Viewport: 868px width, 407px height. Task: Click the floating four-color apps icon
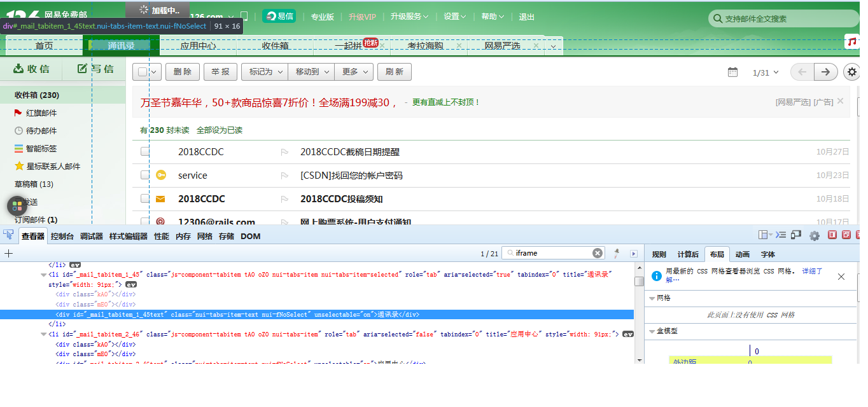click(x=17, y=206)
